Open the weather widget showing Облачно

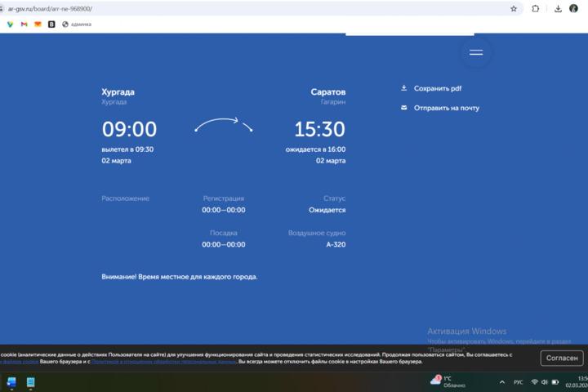click(448, 381)
